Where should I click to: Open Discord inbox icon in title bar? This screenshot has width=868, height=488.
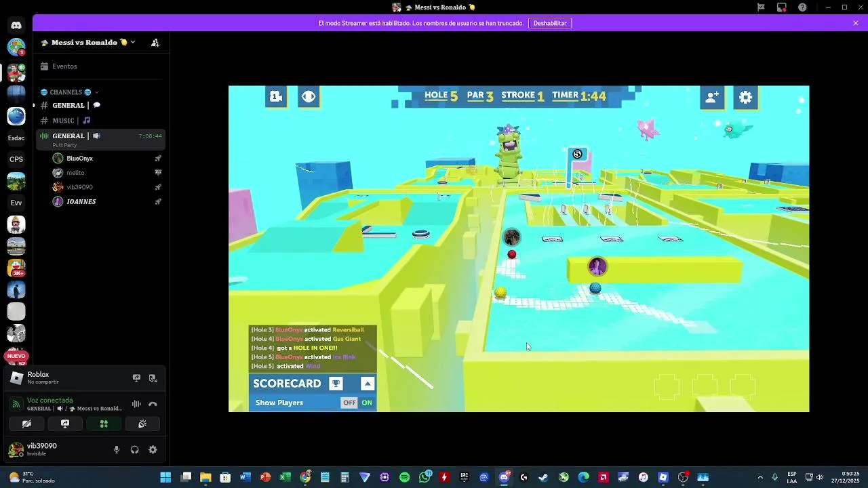pos(782,7)
